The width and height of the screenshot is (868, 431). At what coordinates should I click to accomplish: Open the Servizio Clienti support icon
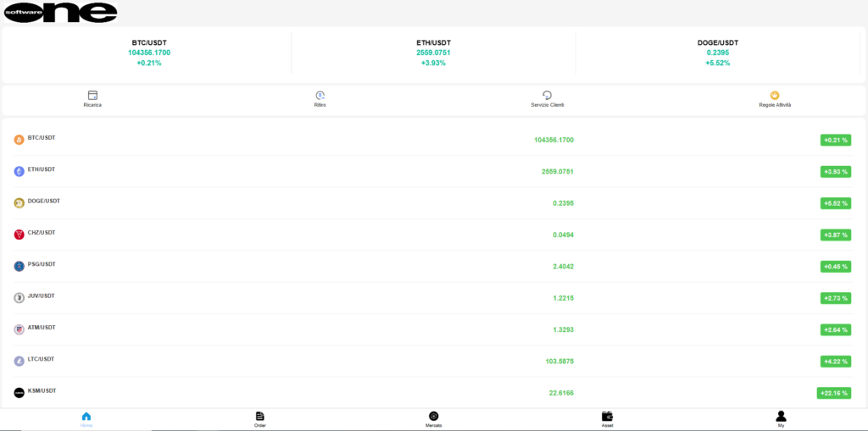coord(548,95)
